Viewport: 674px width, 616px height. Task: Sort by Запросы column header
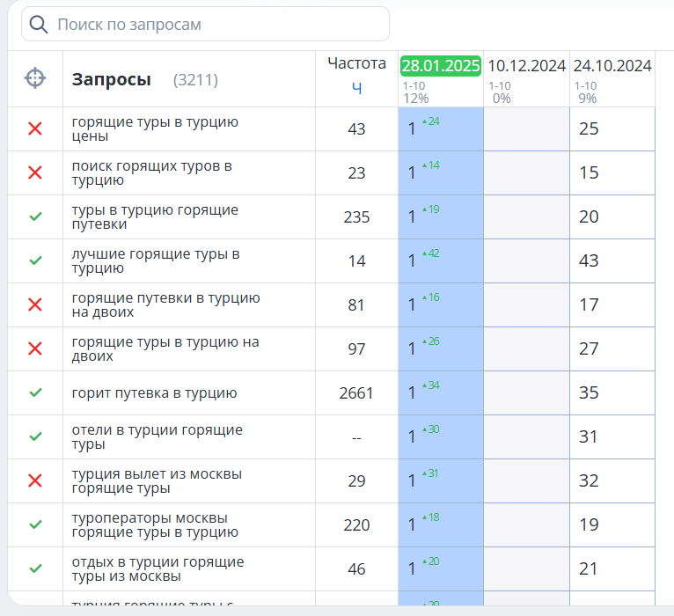click(112, 79)
